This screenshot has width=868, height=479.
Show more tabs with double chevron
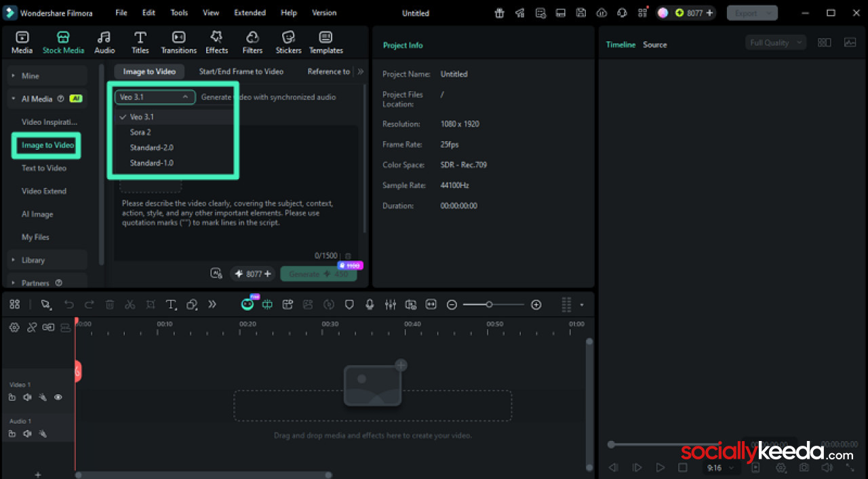(360, 71)
